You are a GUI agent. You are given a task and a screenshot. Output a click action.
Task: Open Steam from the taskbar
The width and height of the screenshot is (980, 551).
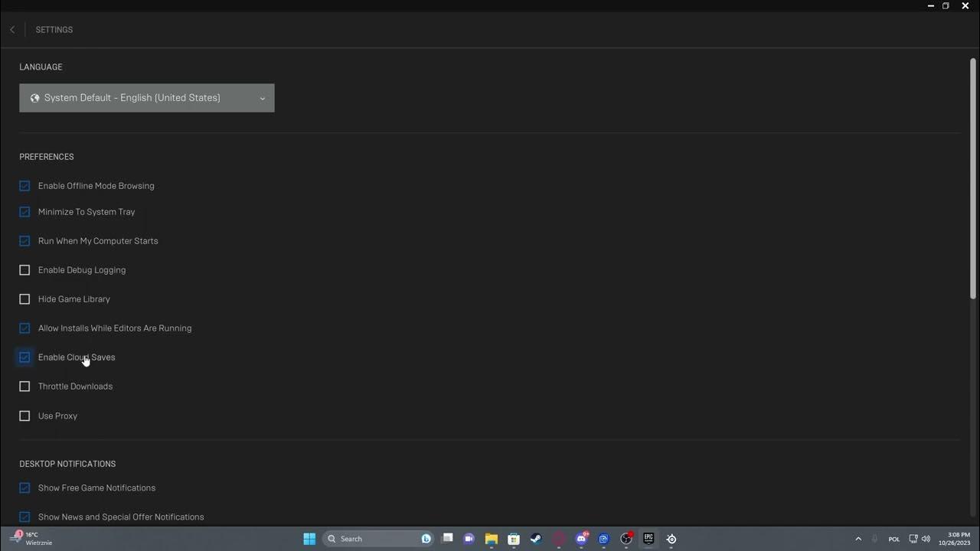tap(536, 539)
